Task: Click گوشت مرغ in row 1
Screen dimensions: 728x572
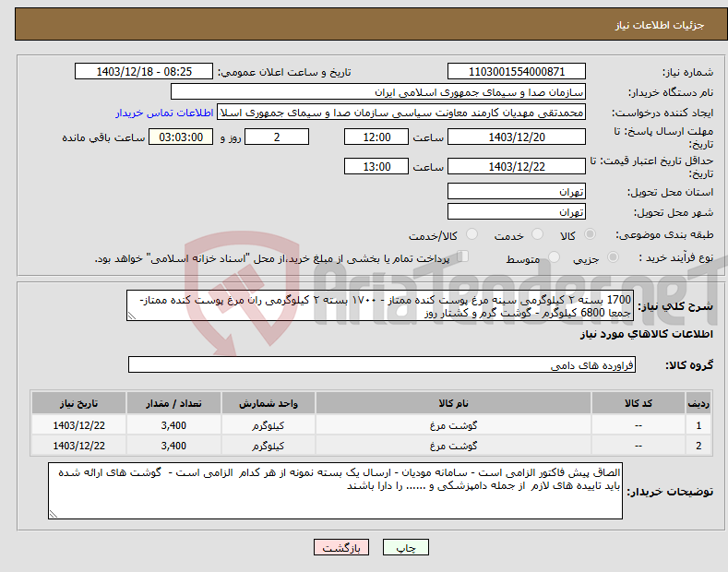Action: pyautogui.click(x=453, y=424)
